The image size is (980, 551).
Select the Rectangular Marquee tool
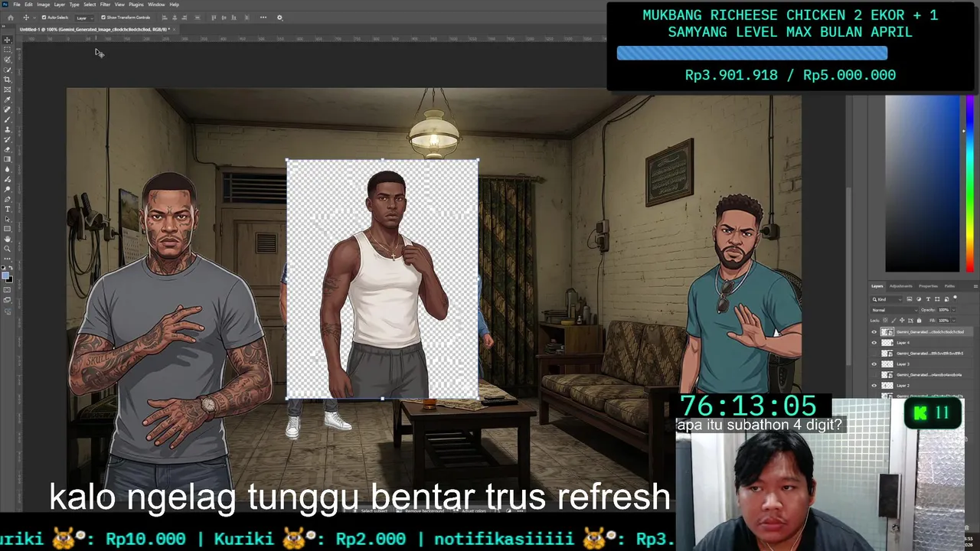8,49
